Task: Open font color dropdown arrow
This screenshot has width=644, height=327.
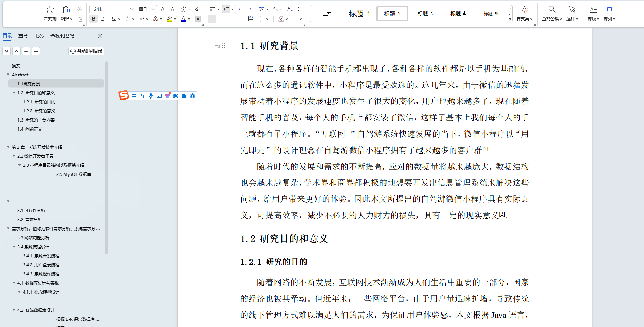Action: (189, 19)
